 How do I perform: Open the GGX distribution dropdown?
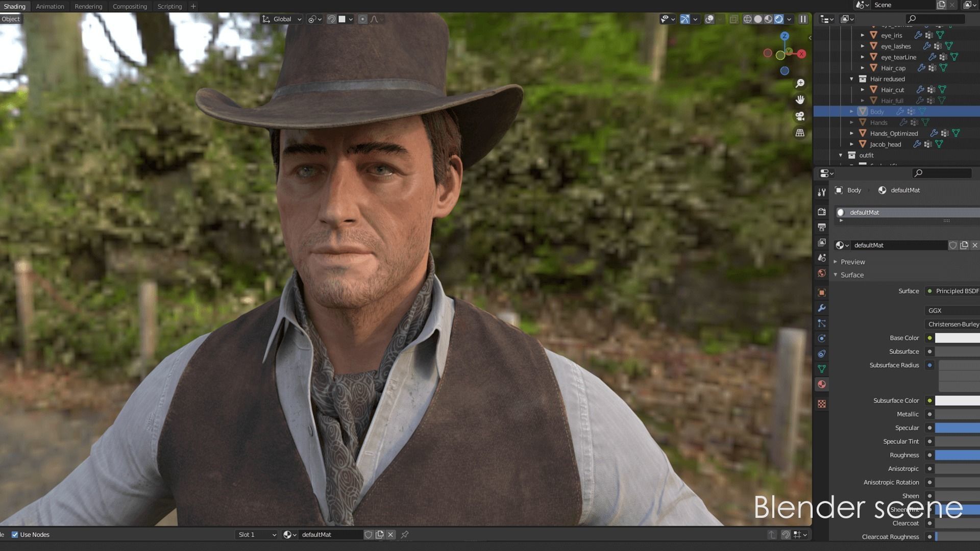click(952, 310)
